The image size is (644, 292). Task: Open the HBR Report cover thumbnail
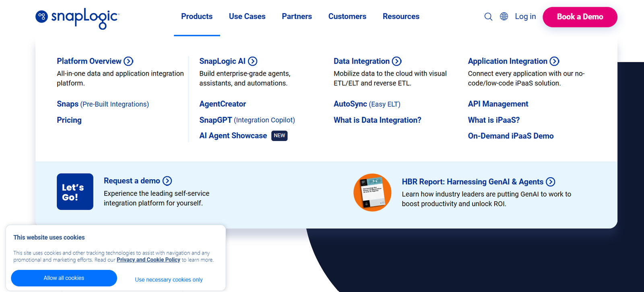[372, 193]
